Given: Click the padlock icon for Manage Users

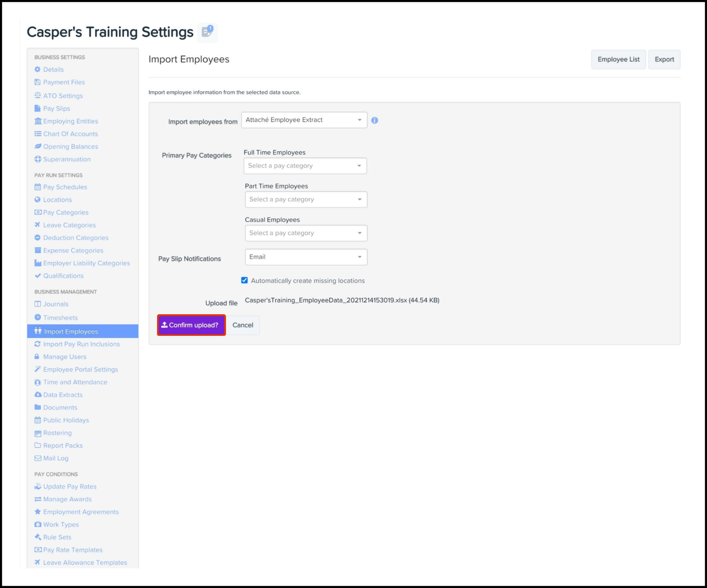Looking at the screenshot, I should coord(37,356).
